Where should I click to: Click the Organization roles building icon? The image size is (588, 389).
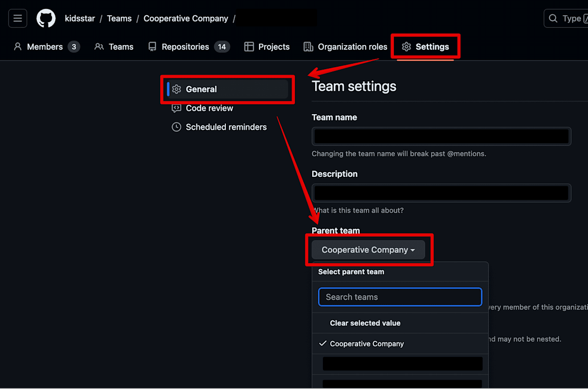pos(308,47)
